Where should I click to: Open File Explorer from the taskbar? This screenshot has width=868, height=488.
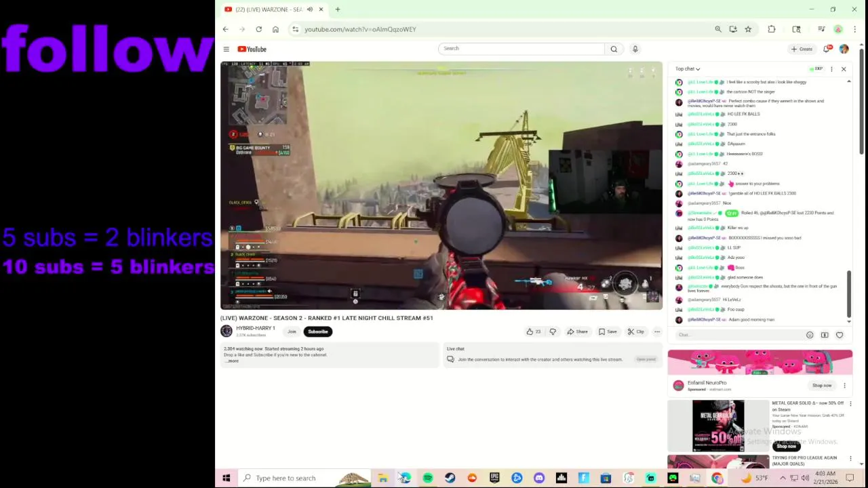383,478
